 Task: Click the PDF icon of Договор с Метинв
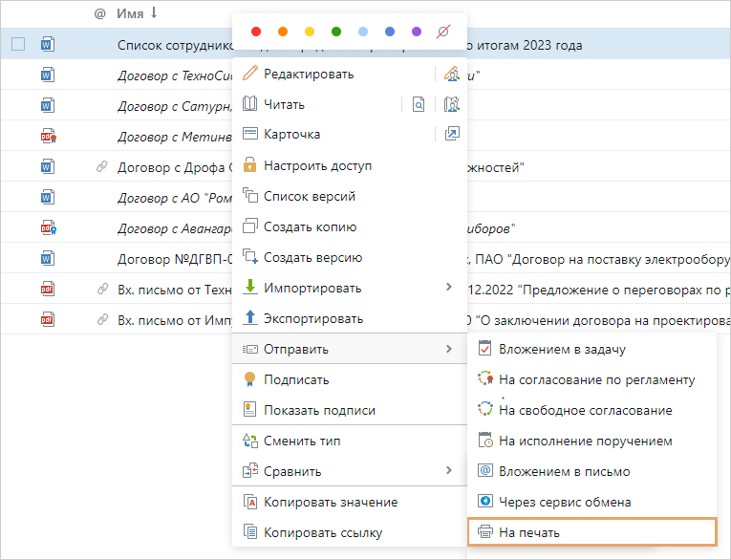tap(48, 137)
